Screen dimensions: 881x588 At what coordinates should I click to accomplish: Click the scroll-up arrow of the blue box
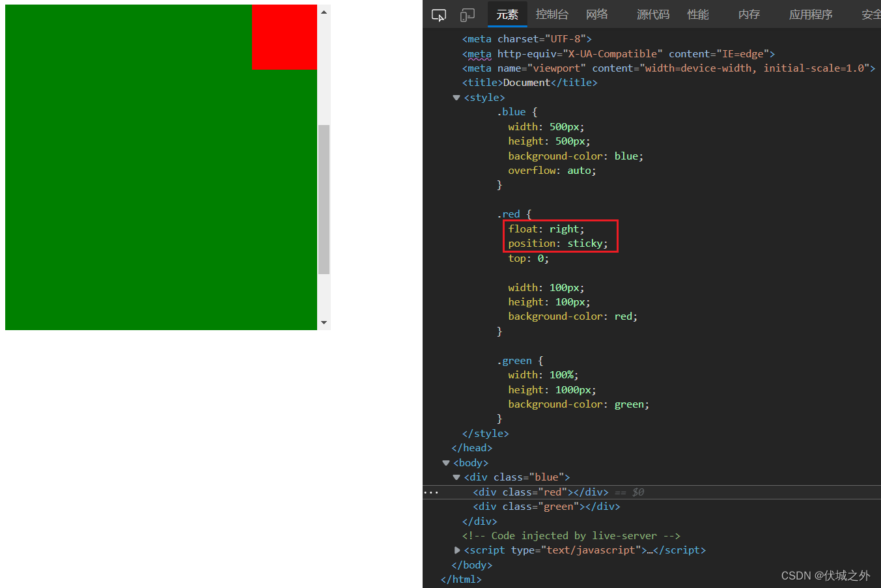[x=324, y=12]
